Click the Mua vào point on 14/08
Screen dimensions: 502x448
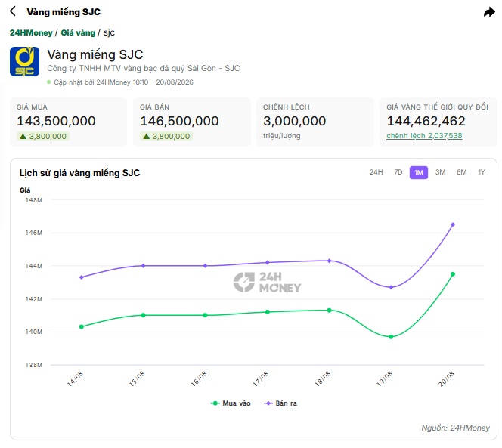[82, 326]
